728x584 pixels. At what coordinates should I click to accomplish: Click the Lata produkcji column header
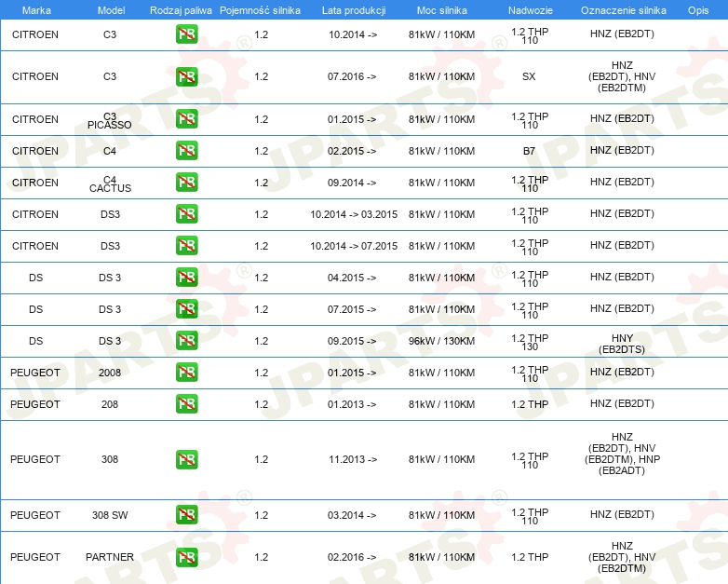click(x=354, y=10)
